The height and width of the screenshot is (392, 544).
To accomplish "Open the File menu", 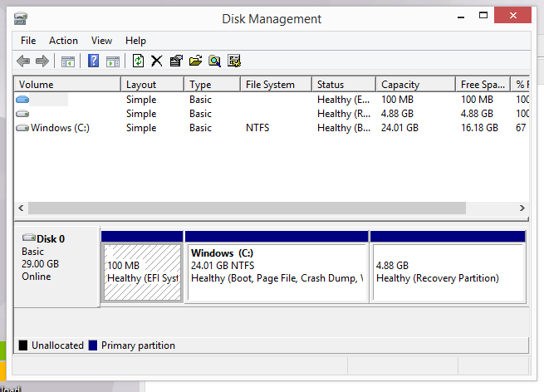I will coord(28,40).
